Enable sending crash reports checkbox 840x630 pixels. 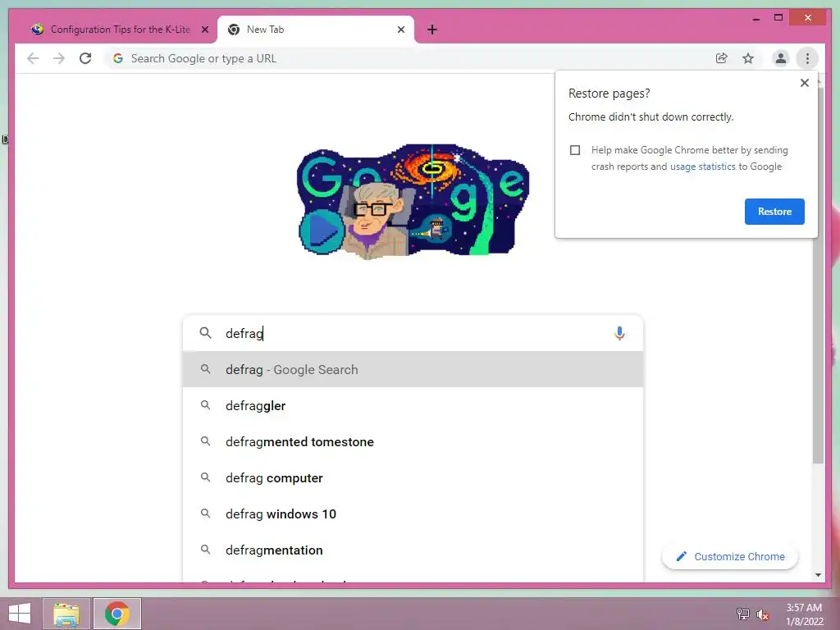(x=575, y=150)
